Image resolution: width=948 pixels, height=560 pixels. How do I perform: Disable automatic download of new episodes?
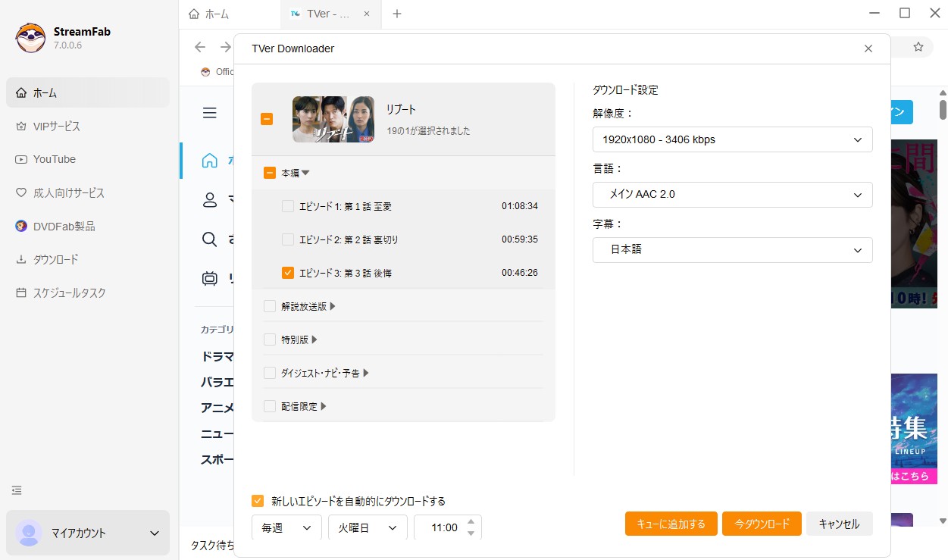click(x=257, y=501)
